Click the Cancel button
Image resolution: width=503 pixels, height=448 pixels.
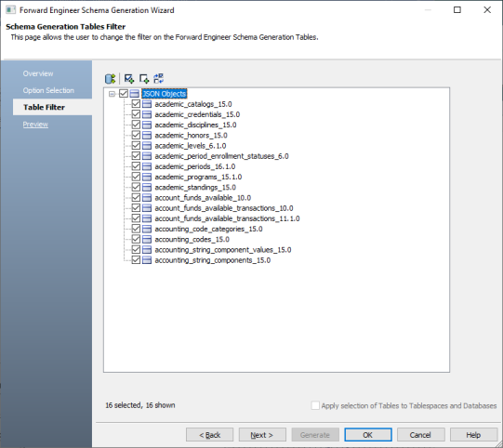(420, 435)
